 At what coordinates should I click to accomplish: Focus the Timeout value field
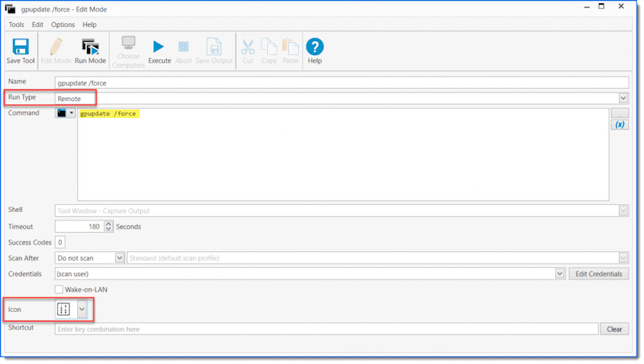click(79, 226)
